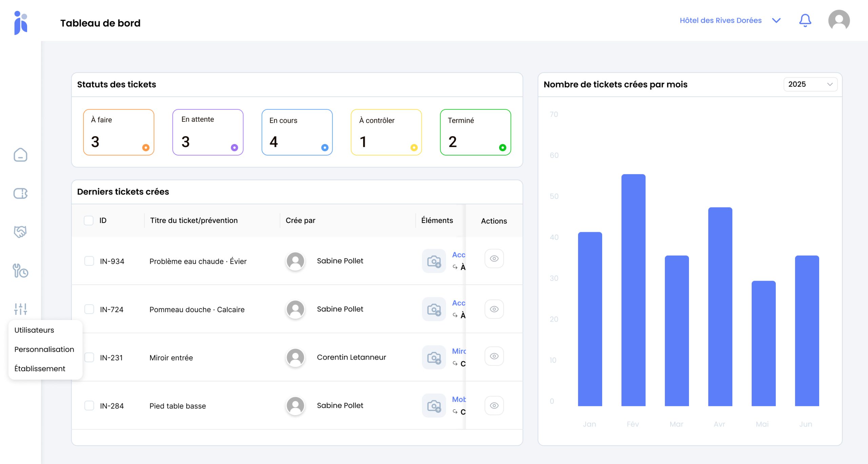Open the maintenance wrench-clock sidebar icon

tap(20, 271)
